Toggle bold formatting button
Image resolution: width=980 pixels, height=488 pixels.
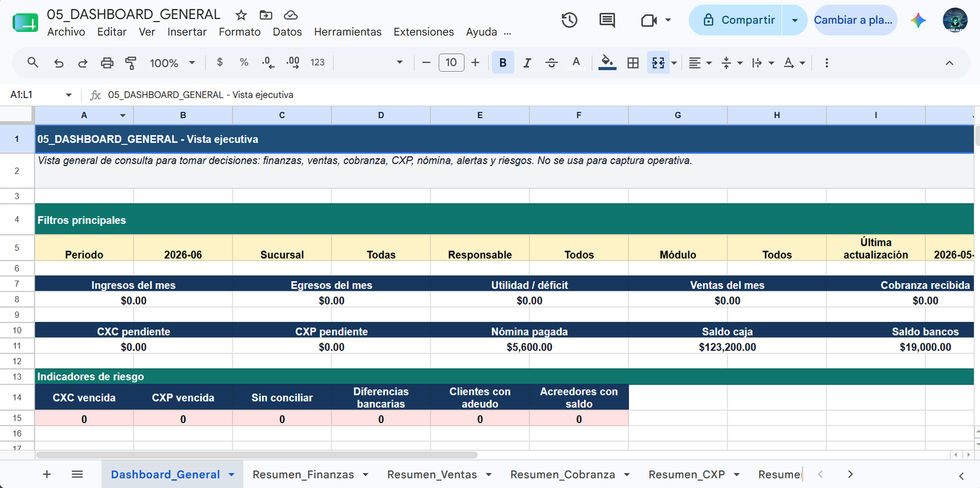point(503,63)
